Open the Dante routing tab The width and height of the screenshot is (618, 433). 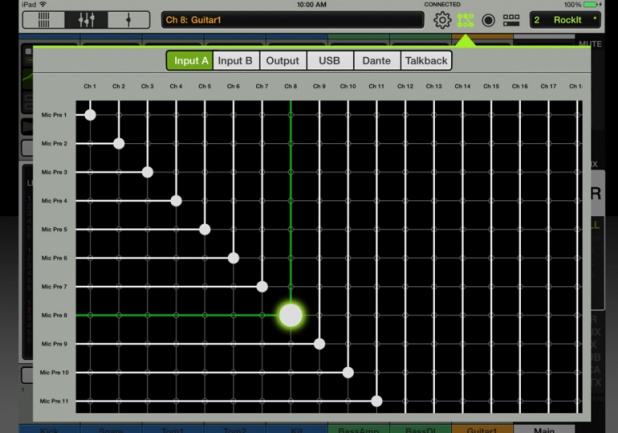pyautogui.click(x=376, y=61)
